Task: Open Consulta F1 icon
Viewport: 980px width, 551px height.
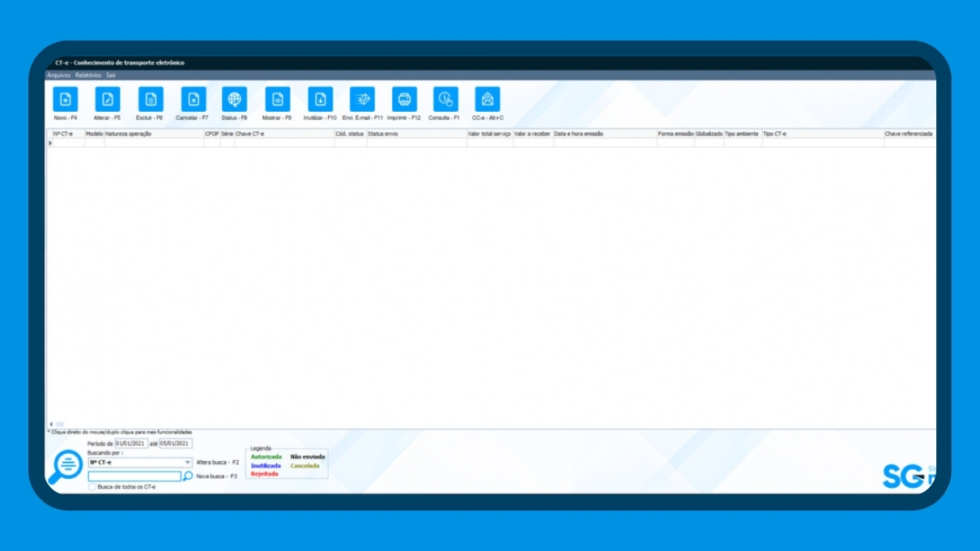Action: tap(445, 100)
